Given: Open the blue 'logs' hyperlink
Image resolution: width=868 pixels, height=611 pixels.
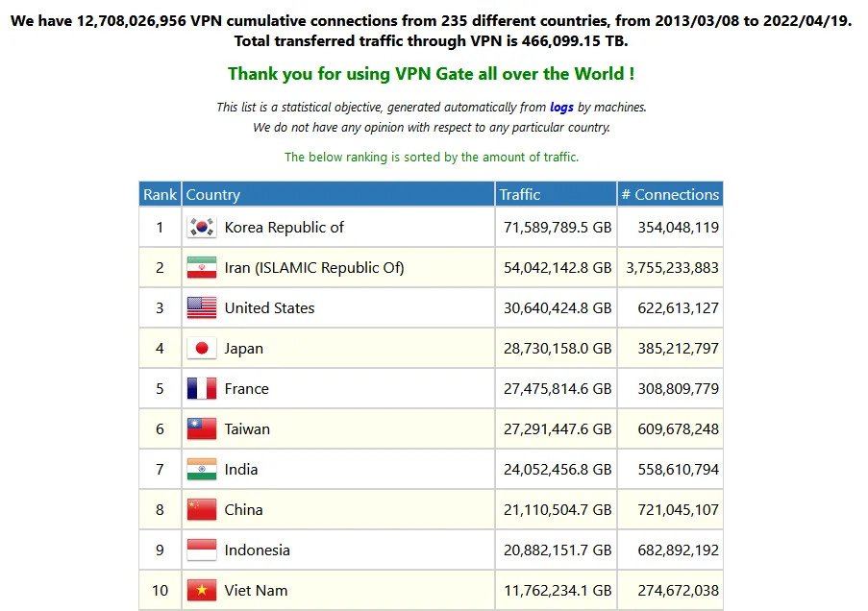Looking at the screenshot, I should pyautogui.click(x=561, y=108).
